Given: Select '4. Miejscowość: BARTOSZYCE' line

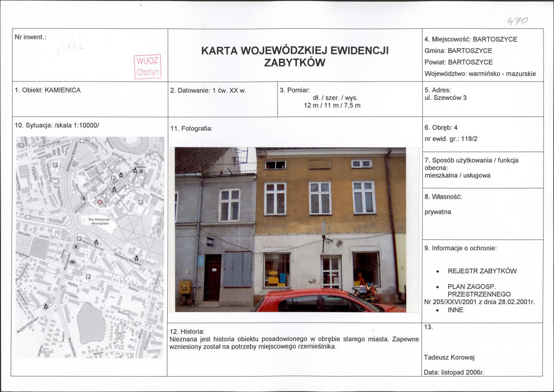Looking at the screenshot, I should (471, 39).
